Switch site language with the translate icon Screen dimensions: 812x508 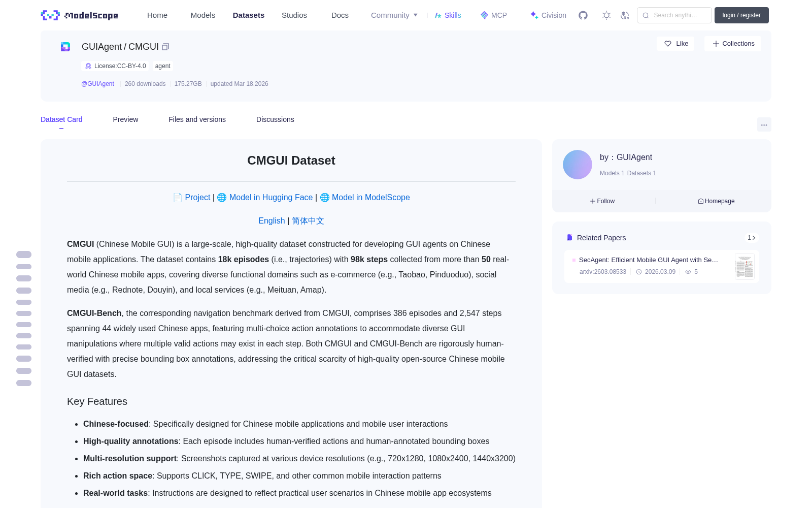625,15
